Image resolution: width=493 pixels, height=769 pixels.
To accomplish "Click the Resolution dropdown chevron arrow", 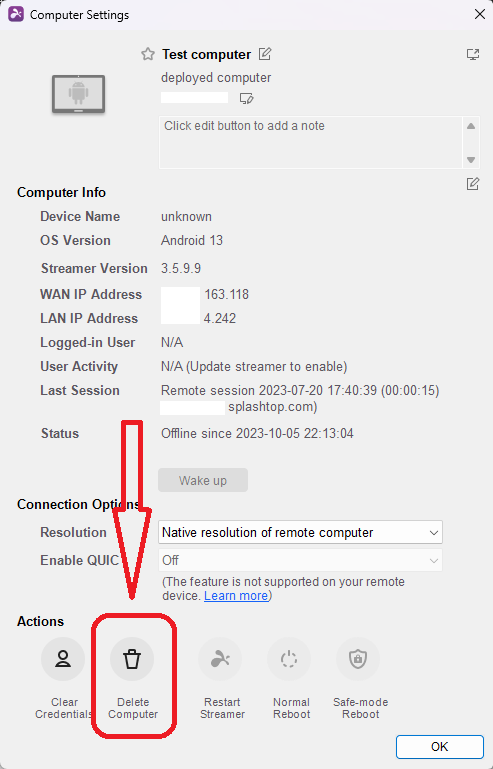I will pyautogui.click(x=434, y=533).
